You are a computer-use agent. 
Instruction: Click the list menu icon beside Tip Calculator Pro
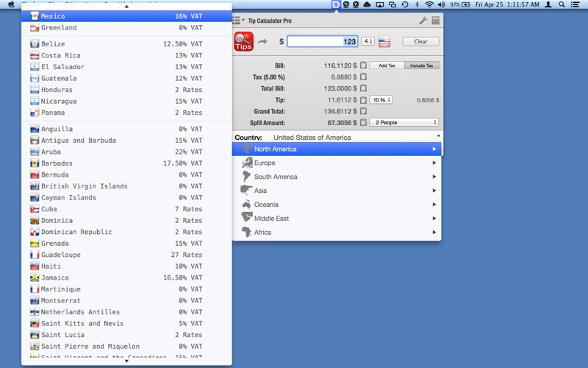238,21
